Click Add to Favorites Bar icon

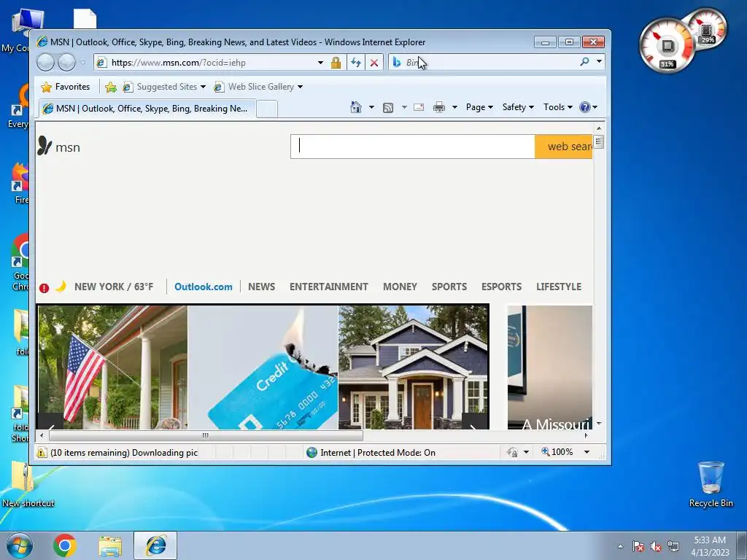pyautogui.click(x=111, y=87)
